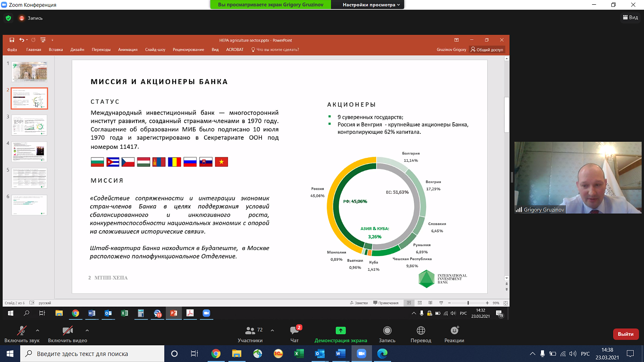The width and height of the screenshot is (644, 362).
Task: Click the Запись recording indicator
Action: point(31,18)
